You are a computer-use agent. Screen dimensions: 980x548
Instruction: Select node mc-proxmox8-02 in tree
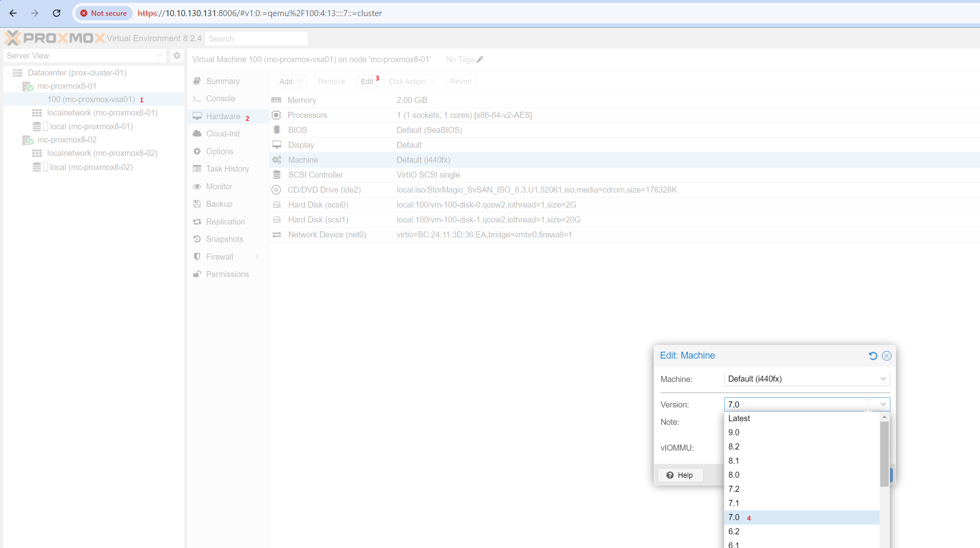pos(67,140)
